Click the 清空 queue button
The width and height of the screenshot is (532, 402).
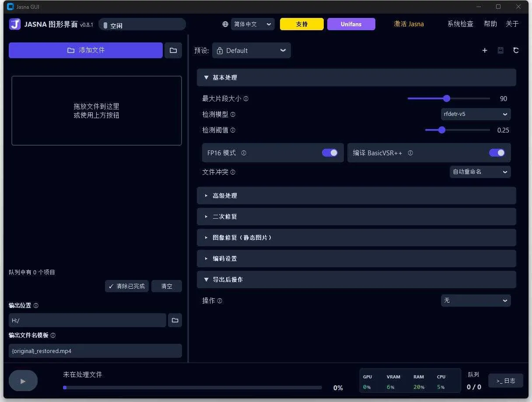(x=167, y=286)
